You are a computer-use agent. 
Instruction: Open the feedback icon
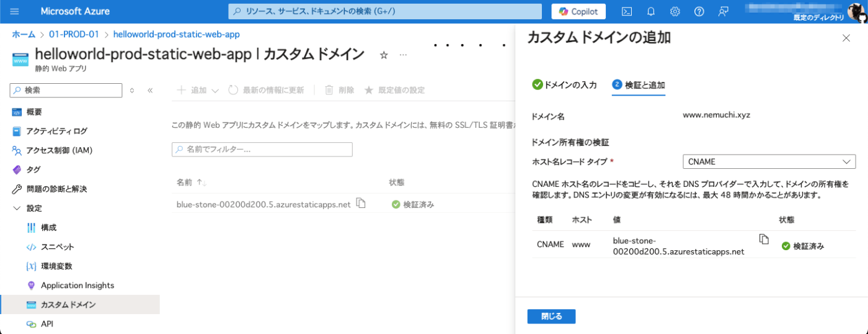click(723, 12)
